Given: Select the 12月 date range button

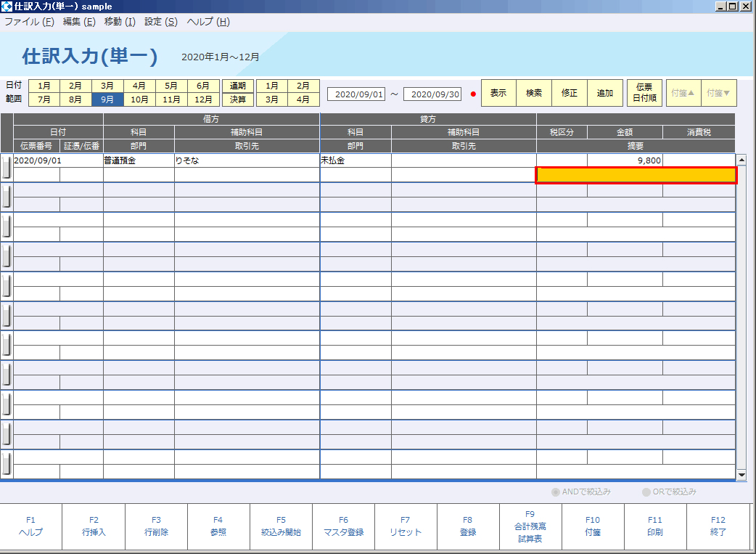Looking at the screenshot, I should (x=203, y=99).
